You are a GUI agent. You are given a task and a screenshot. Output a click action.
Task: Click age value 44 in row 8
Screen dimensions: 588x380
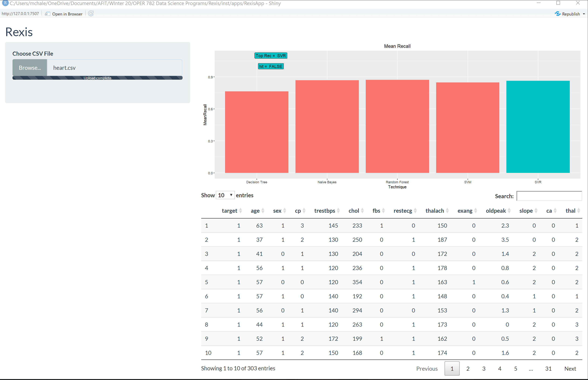coord(259,325)
